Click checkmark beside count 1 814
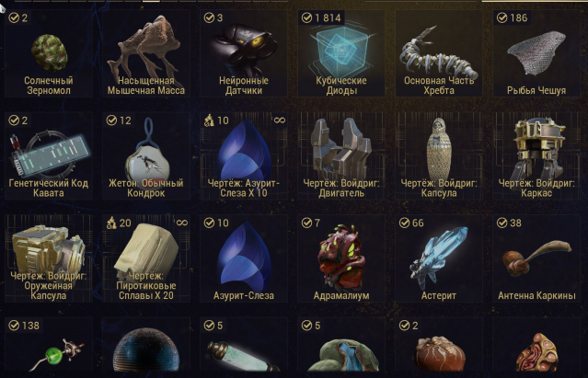The image size is (588, 378). pyautogui.click(x=306, y=17)
